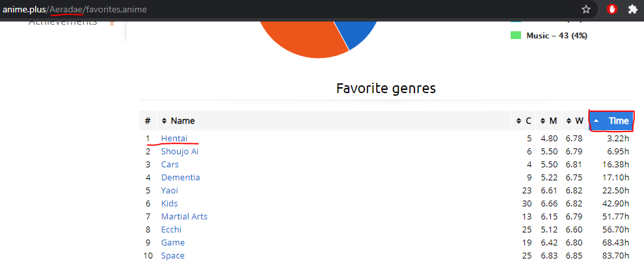644x265 pixels.
Task: Open the red ad blocker extension
Action: coord(612,9)
